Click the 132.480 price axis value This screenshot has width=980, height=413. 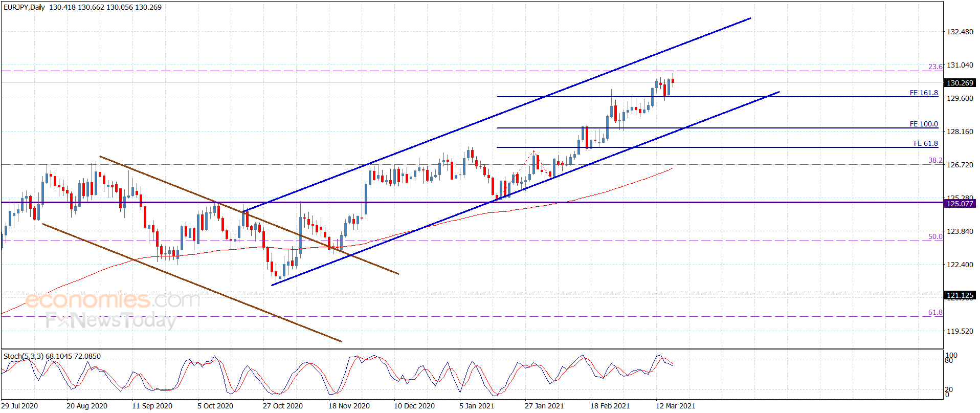tap(960, 32)
